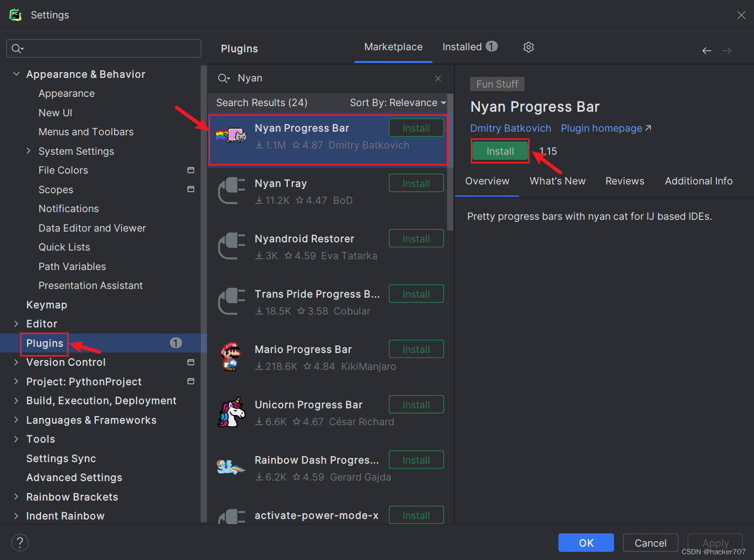This screenshot has width=754, height=560.
Task: Select New UI settings page
Action: [55, 113]
